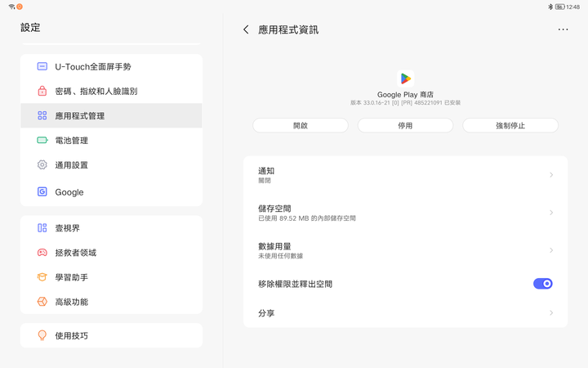
Task: Click the green battery icon
Action: tap(42, 140)
